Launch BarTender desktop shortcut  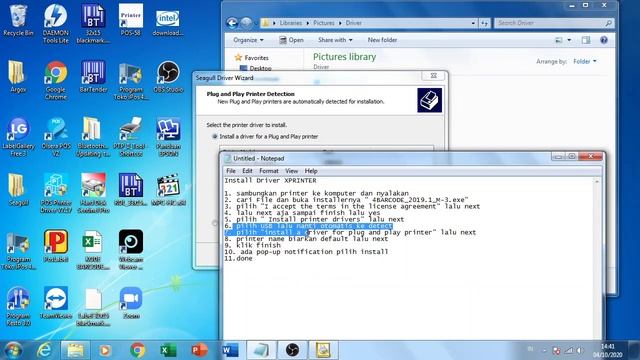(x=93, y=77)
